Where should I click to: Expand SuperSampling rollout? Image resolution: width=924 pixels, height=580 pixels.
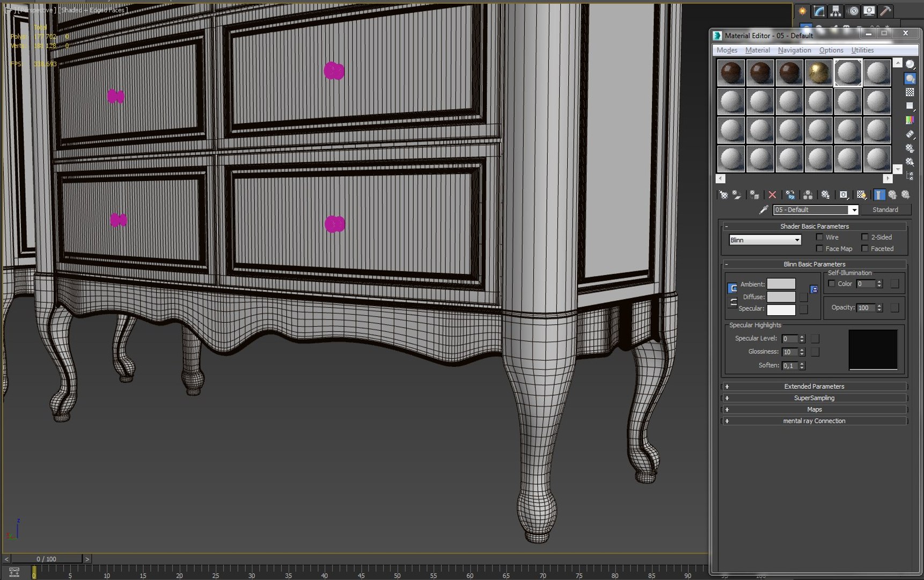pyautogui.click(x=814, y=398)
